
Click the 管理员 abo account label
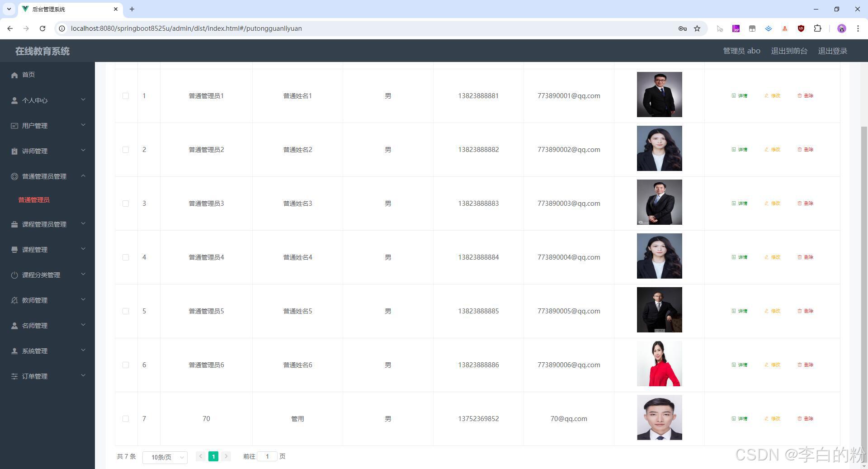click(x=741, y=51)
